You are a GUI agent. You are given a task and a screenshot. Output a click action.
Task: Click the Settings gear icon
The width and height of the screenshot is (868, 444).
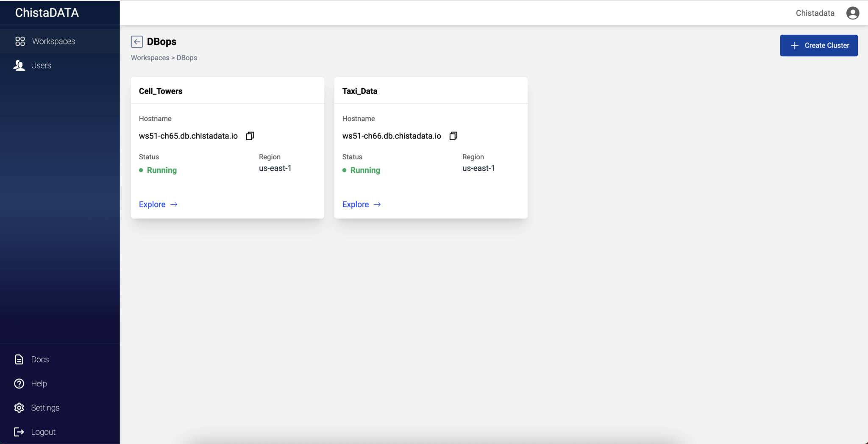(19, 407)
